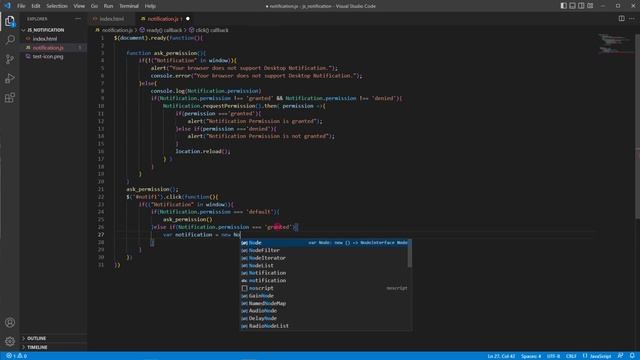Toggle secondary sidebar layout icon in title bar
640x360 pixels.
tap(581, 6)
